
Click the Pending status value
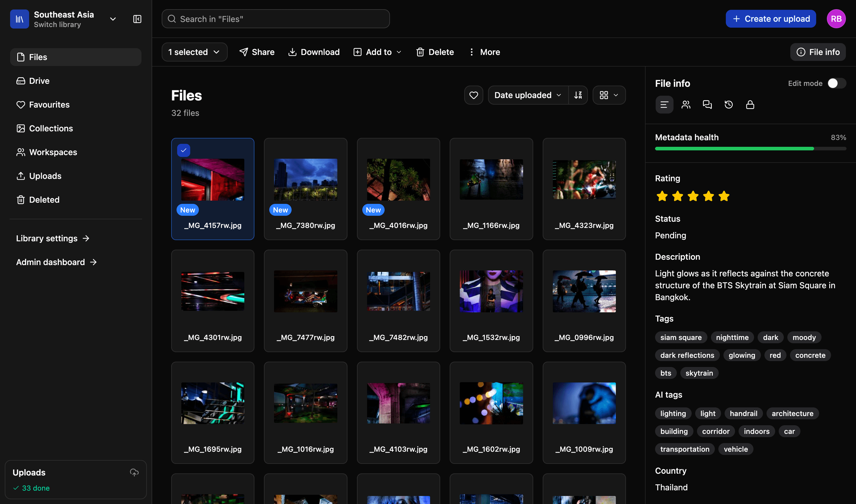(670, 235)
